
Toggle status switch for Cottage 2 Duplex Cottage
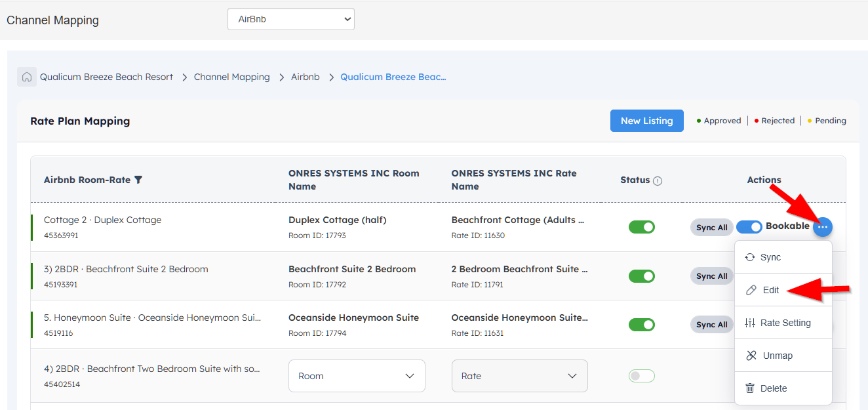coord(642,227)
